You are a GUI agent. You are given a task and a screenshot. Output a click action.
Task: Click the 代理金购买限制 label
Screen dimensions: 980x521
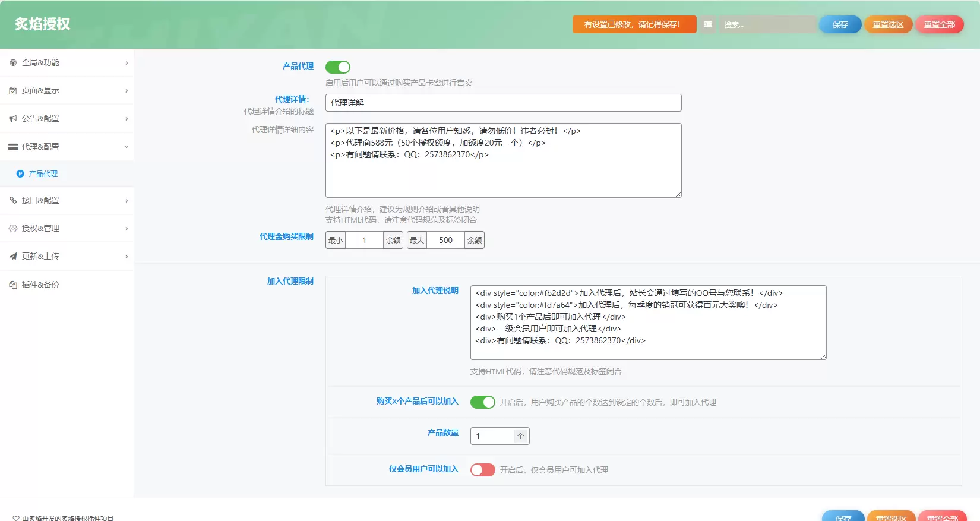286,236
